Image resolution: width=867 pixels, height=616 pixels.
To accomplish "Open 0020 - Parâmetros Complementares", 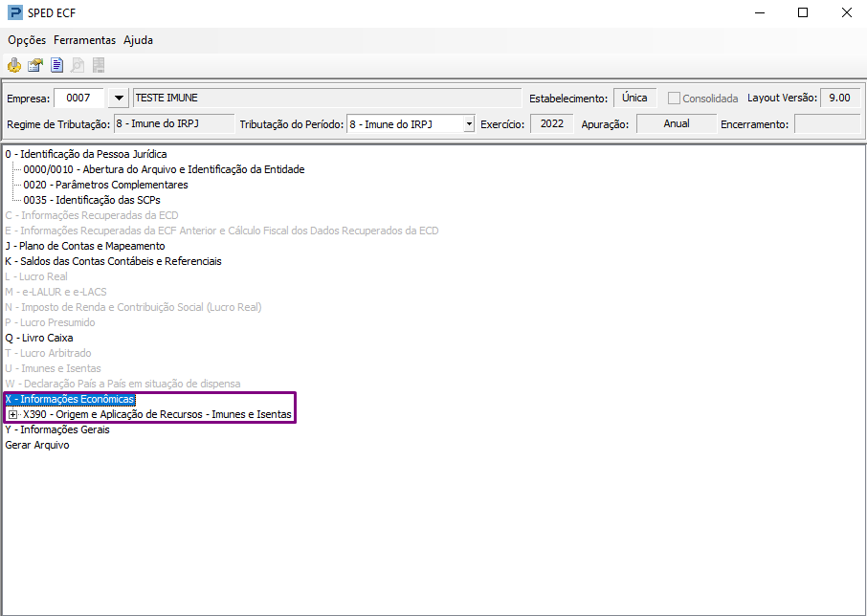I will click(105, 185).
